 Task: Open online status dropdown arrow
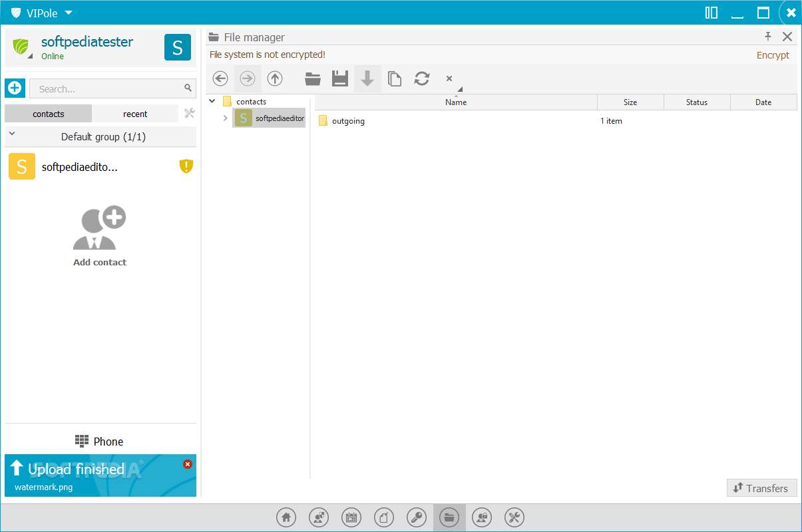click(30, 57)
